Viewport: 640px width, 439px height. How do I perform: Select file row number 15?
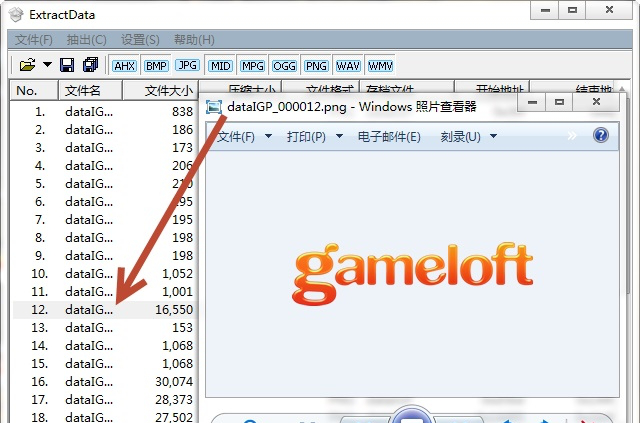(104, 364)
